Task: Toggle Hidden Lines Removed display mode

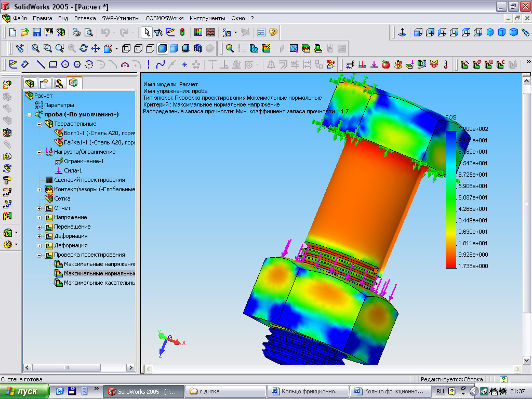Action: 150,48
